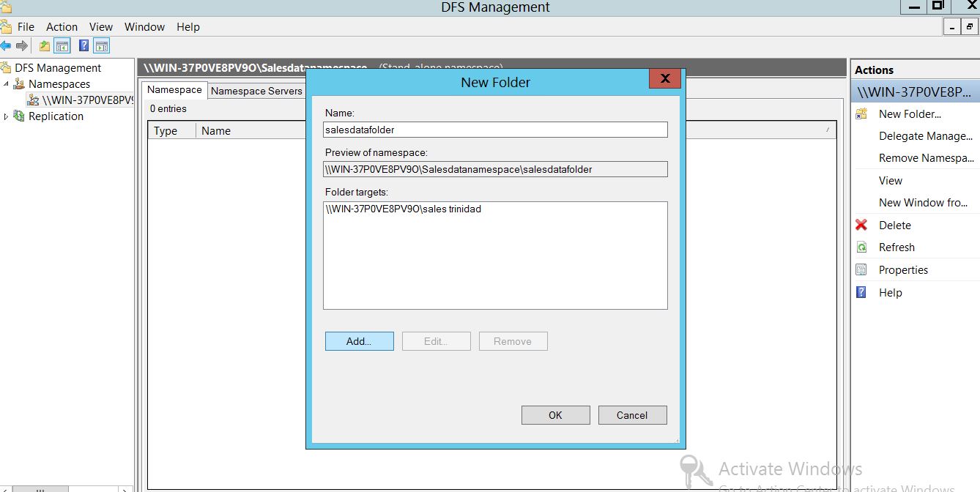Toggle the Show/Hide Action Pane toolbar icon

tap(101, 46)
